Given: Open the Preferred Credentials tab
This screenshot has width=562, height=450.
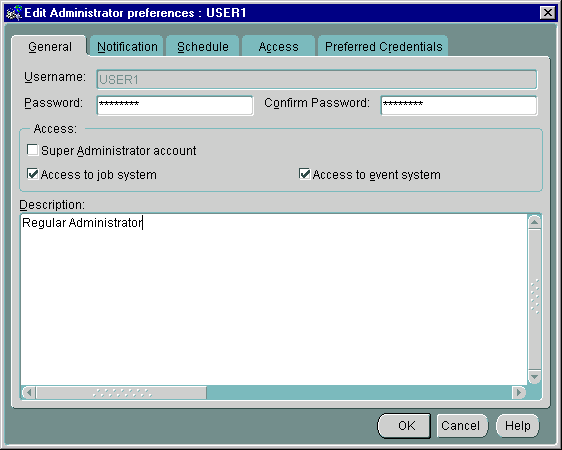Looking at the screenshot, I should [383, 47].
